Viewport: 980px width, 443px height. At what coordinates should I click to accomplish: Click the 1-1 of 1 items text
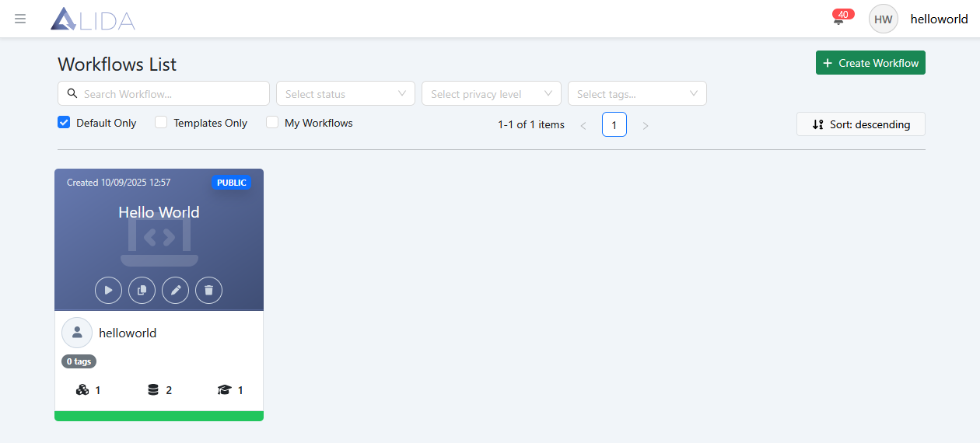click(x=531, y=124)
